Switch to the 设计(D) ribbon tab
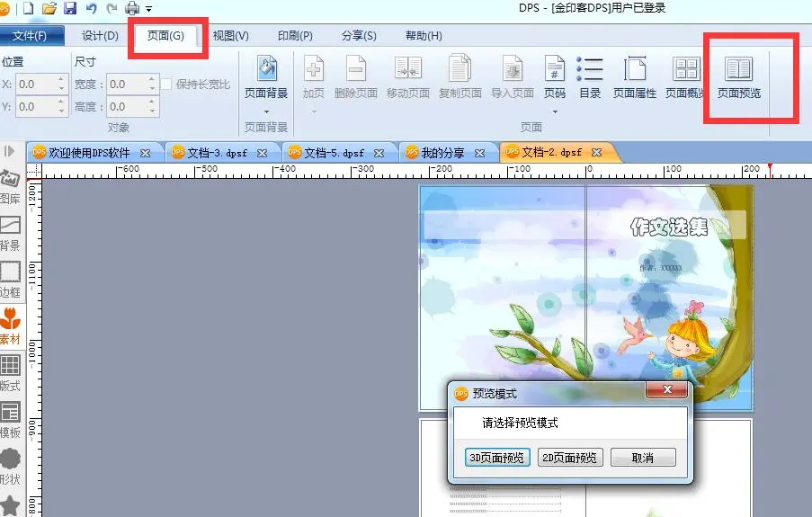This screenshot has width=812, height=517. click(100, 36)
